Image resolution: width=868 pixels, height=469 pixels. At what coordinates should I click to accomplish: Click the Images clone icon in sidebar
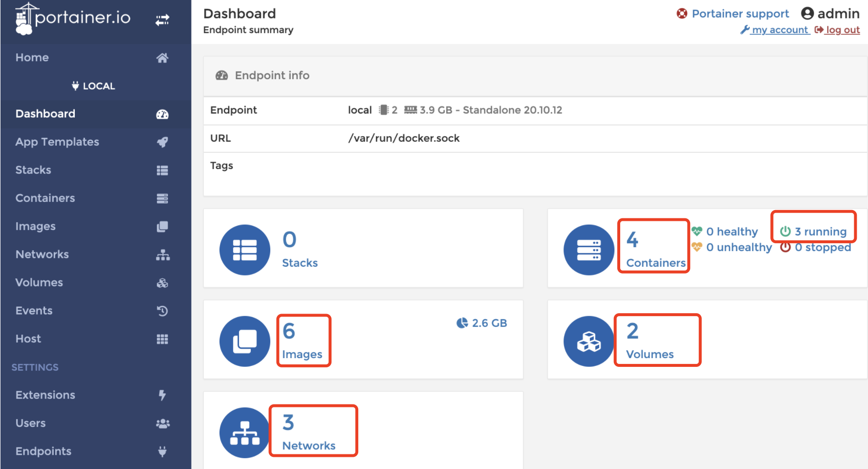[x=162, y=227]
